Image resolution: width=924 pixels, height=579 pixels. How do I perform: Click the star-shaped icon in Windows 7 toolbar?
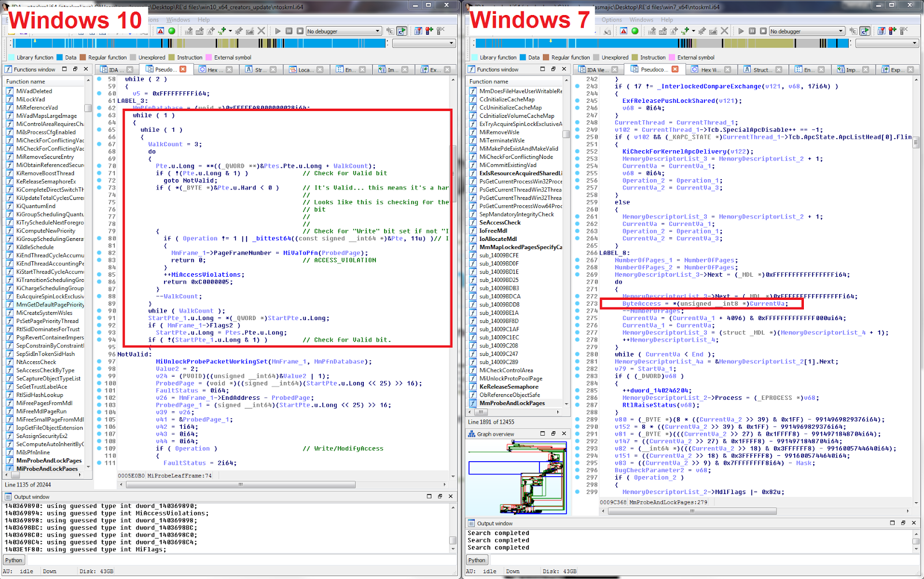point(703,31)
